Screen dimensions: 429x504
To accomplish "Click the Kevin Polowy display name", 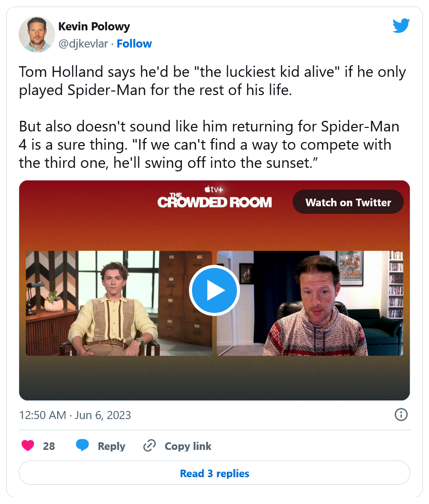I will [94, 27].
